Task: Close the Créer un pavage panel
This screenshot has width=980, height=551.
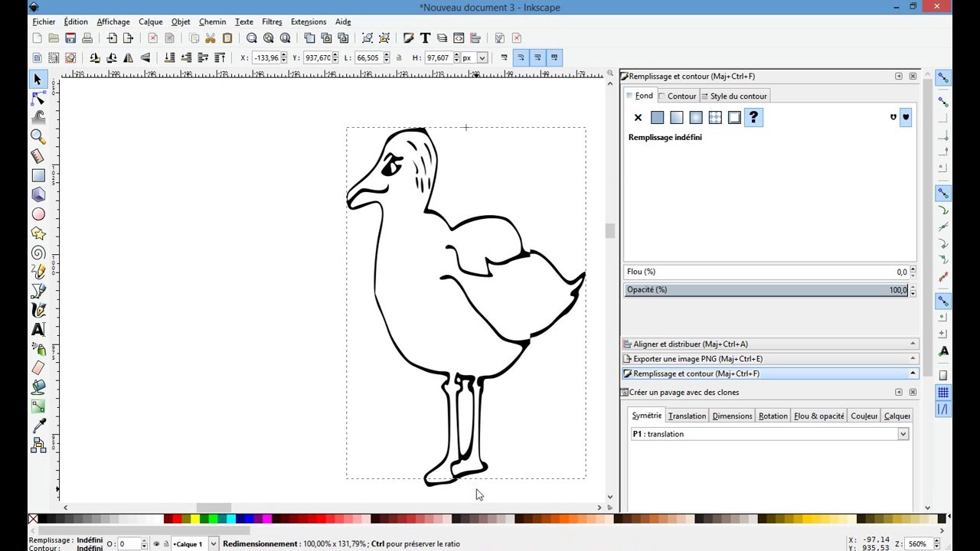Action: pos(913,393)
